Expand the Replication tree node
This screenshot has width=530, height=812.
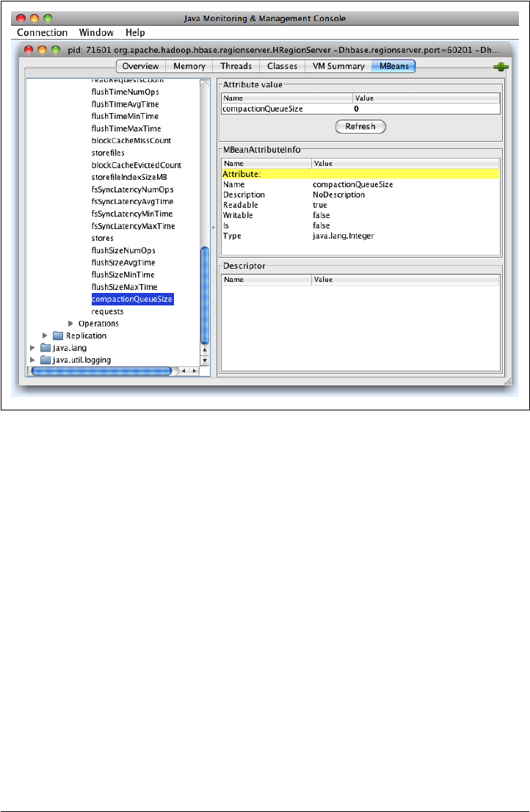point(45,336)
